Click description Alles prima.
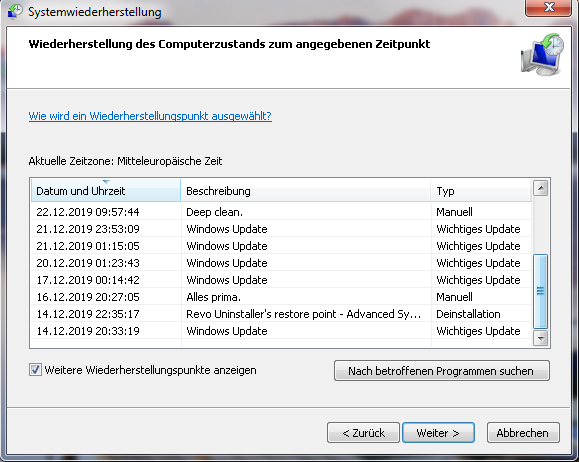Screen dimensions: 579x462 click(213, 297)
